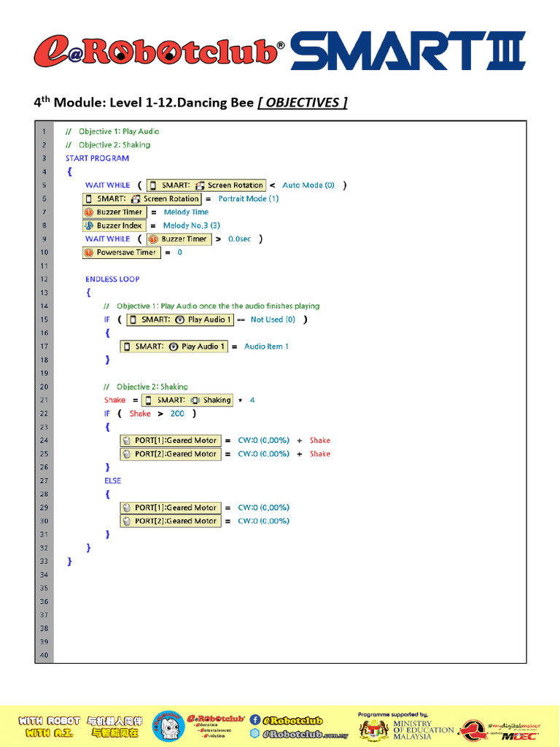Viewport: 560px width, 747px height.
Task: Click the Buzzer Index music note icon
Action: click(89, 225)
